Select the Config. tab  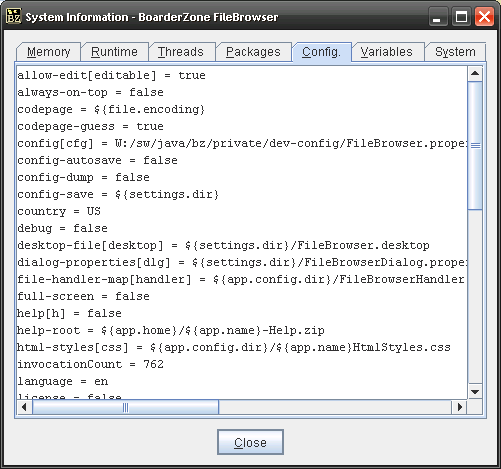click(x=322, y=52)
